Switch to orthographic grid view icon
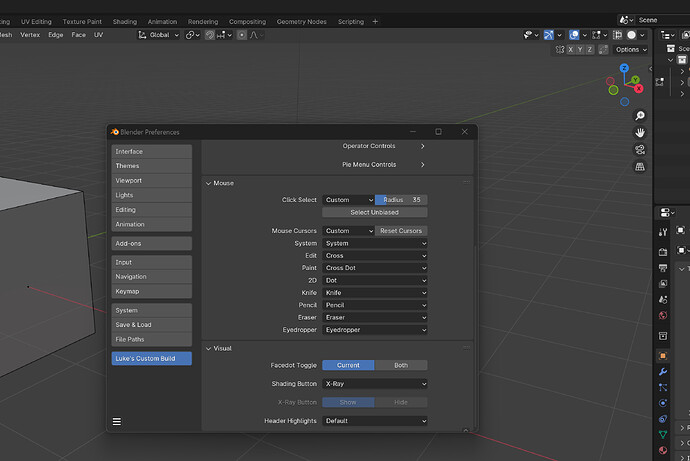The height and width of the screenshot is (461, 690). (x=640, y=167)
